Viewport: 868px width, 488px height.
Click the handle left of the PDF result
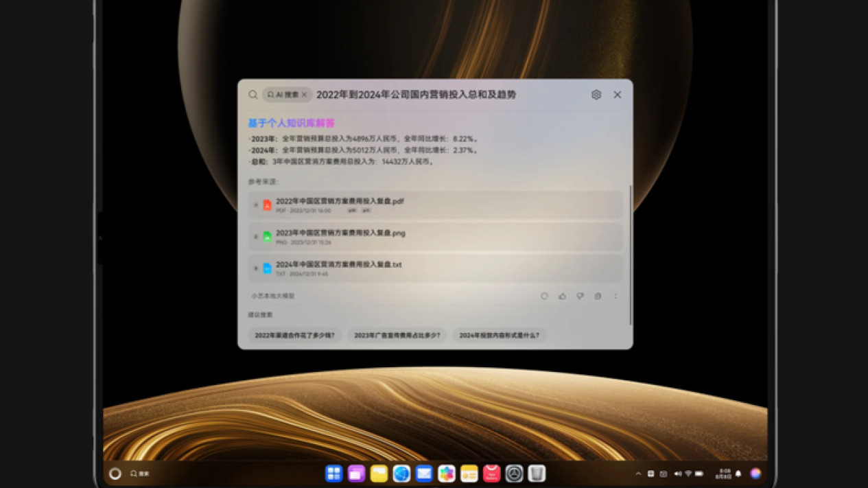255,205
